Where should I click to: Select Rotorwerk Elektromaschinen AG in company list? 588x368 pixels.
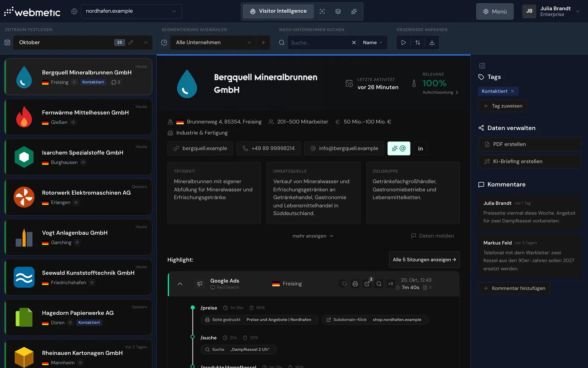click(78, 197)
